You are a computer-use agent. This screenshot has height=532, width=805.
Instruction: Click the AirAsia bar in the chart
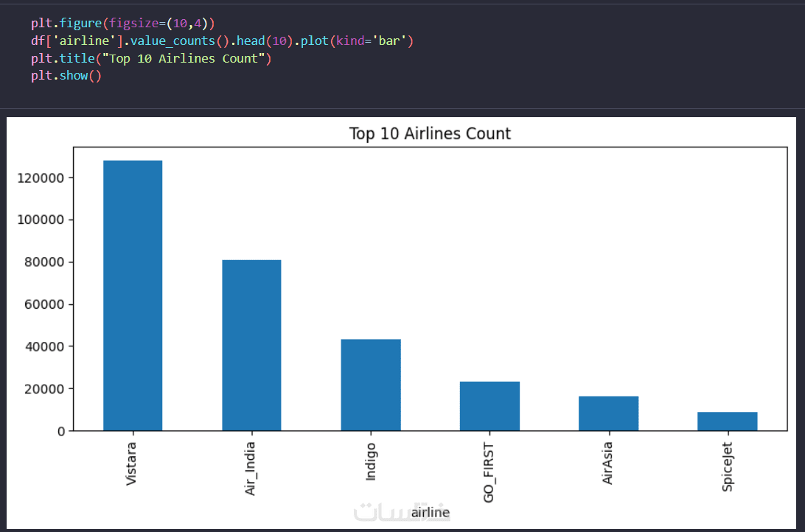click(608, 413)
